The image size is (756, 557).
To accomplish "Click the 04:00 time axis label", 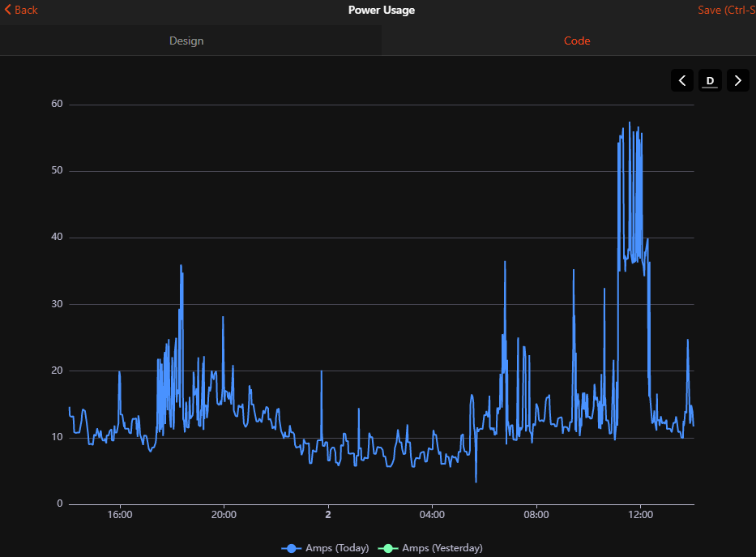I will (432, 515).
